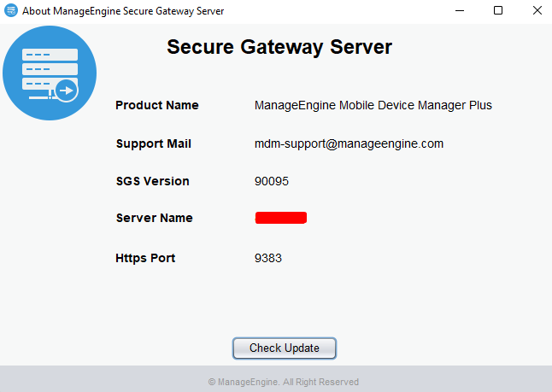The height and width of the screenshot is (392, 552).
Task: Click the Https Port label
Action: click(145, 258)
